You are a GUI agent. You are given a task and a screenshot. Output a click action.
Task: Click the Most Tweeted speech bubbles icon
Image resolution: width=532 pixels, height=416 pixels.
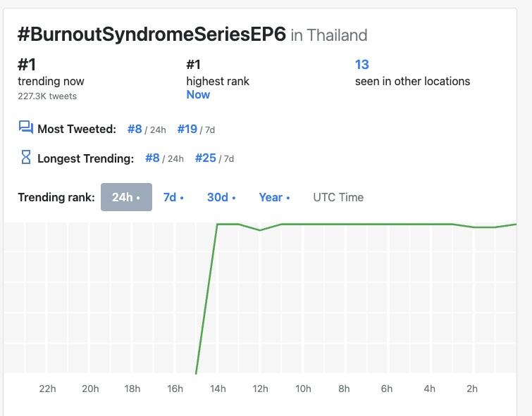[x=26, y=127]
